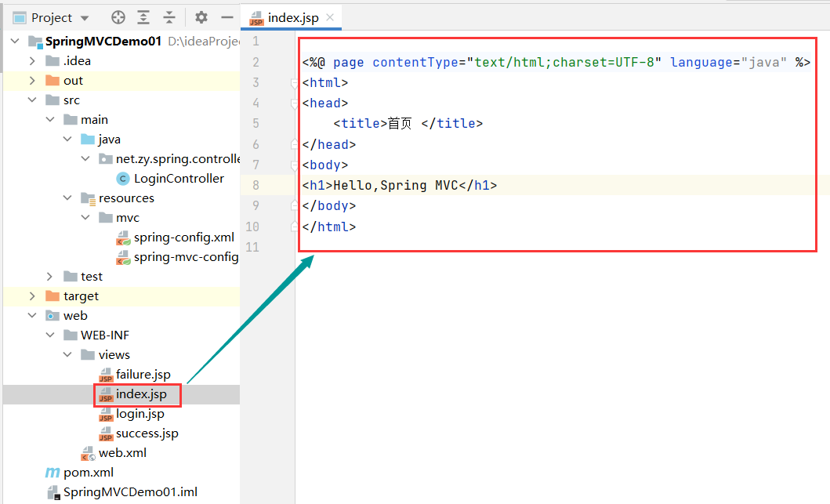Hide the Project panel with minus icon
This screenshot has height=504, width=830.
pyautogui.click(x=227, y=17)
